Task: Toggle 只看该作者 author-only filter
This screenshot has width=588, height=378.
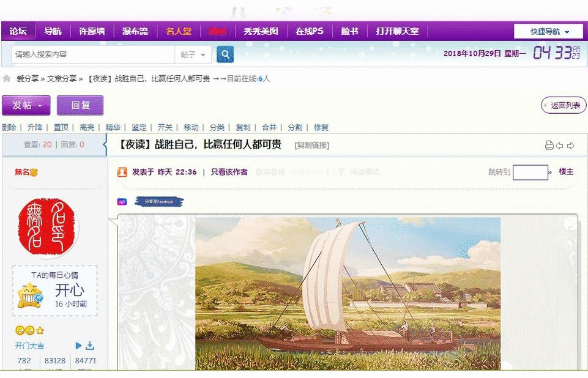Action: click(229, 172)
